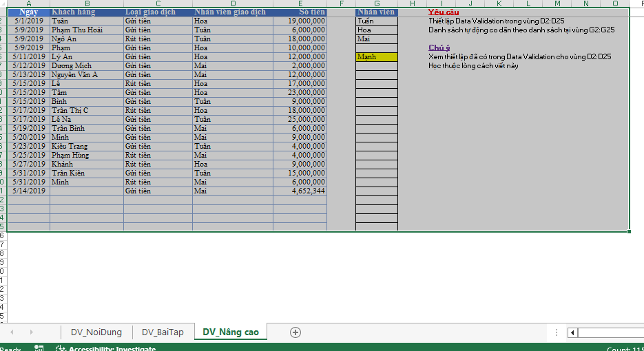This screenshot has width=644, height=351.
Task: Select amount cell 15,000,000
Action: click(300, 173)
